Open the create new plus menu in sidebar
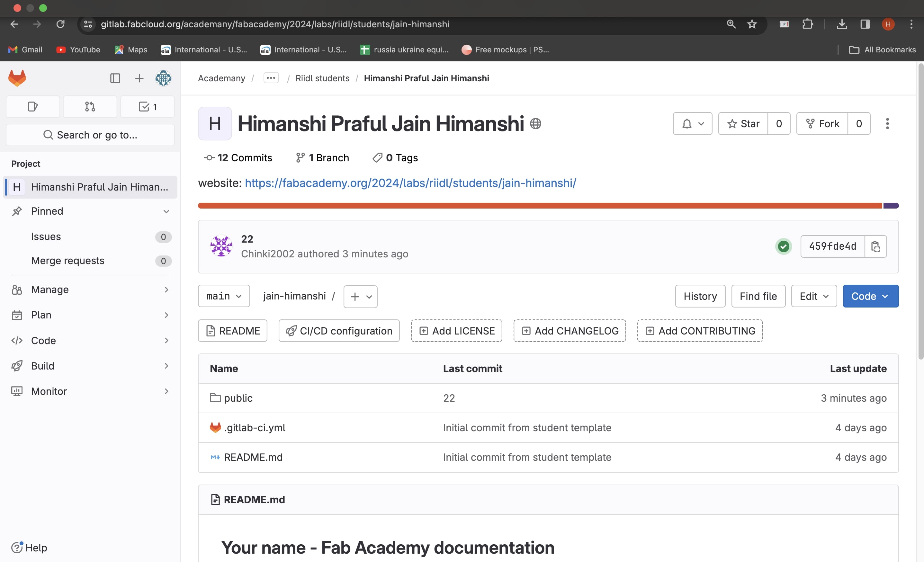This screenshot has width=924, height=562. 139,78
